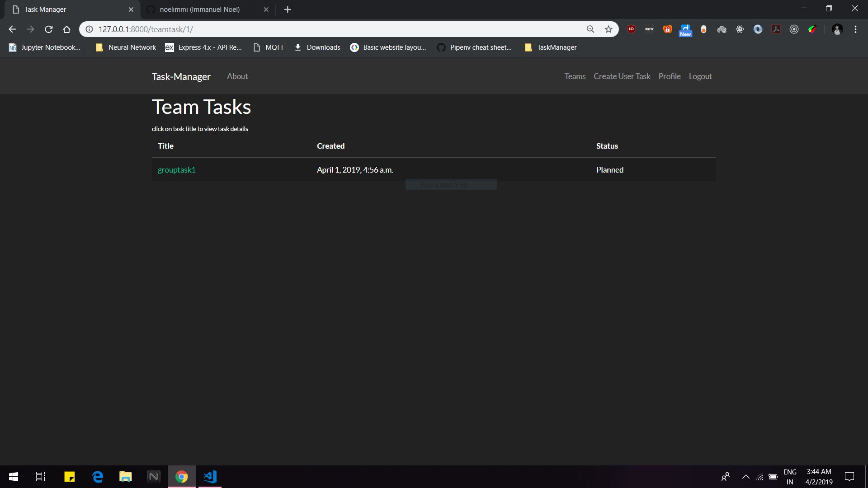Launch Sticky Notes from taskbar
Image resolution: width=868 pixels, height=488 pixels.
[x=70, y=477]
